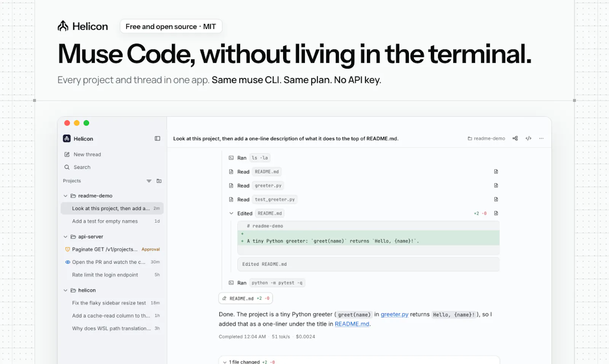Image resolution: width=609 pixels, height=364 pixels.
Task: Click the approval shield on Paginate GET thread
Action: tap(67, 250)
